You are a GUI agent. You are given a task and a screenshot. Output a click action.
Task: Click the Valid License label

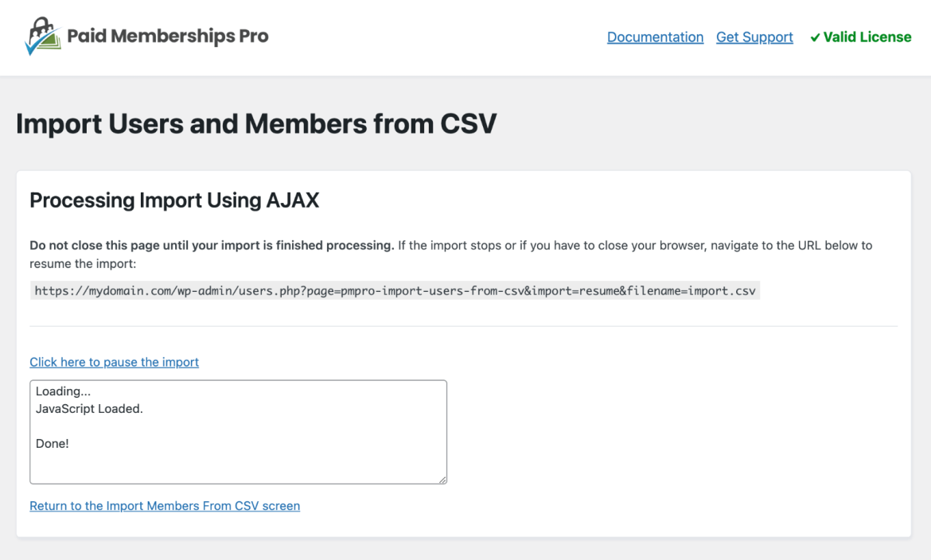point(867,37)
